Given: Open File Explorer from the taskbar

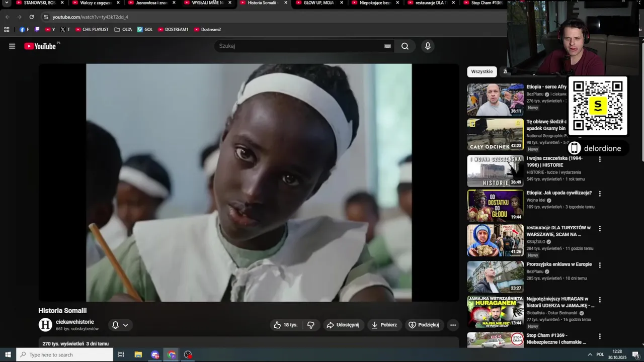Looking at the screenshot, I should tap(138, 354).
